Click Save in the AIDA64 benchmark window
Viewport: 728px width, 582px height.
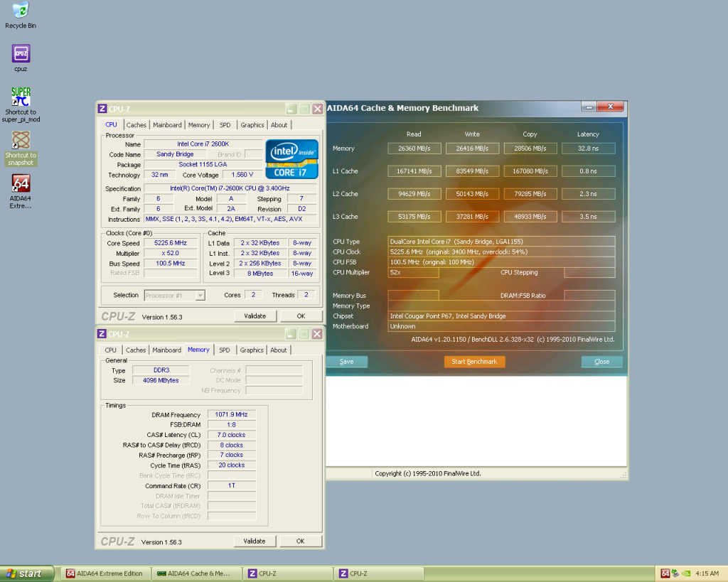click(346, 362)
